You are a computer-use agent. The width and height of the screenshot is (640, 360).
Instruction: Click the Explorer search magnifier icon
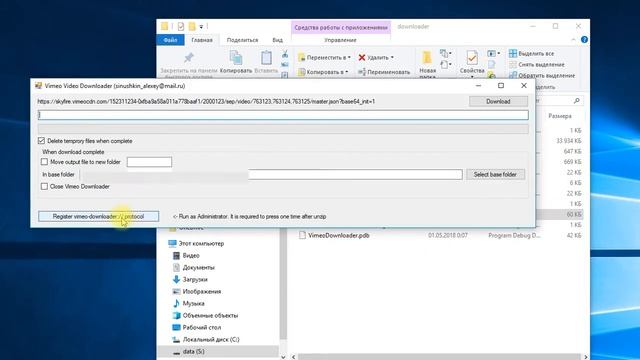click(576, 101)
